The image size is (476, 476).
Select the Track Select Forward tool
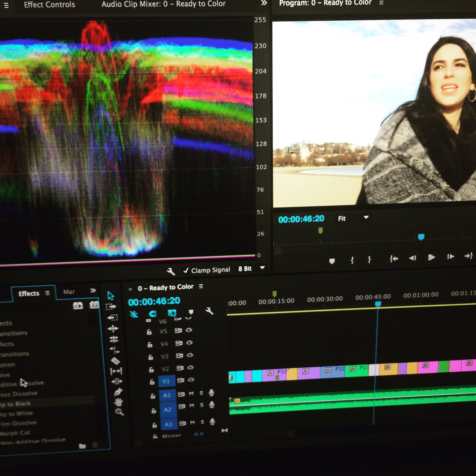click(111, 307)
